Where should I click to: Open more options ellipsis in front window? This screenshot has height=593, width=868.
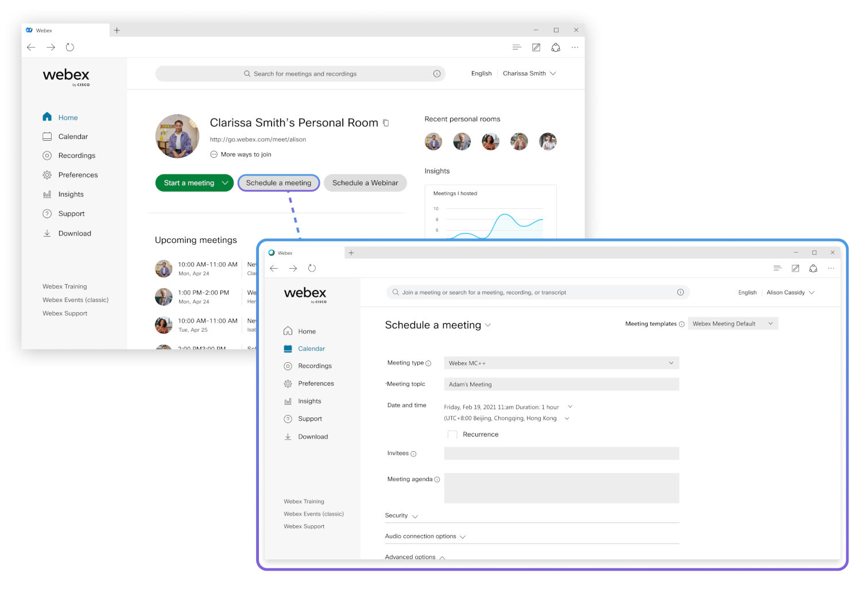pos(831,269)
